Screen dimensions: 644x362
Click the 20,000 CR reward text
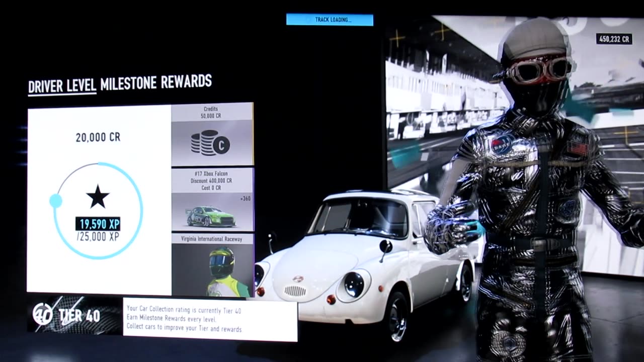pyautogui.click(x=98, y=137)
